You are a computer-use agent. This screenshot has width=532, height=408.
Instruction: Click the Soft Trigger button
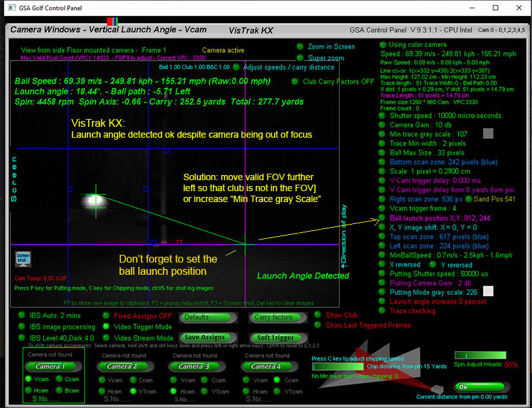[x=278, y=337]
